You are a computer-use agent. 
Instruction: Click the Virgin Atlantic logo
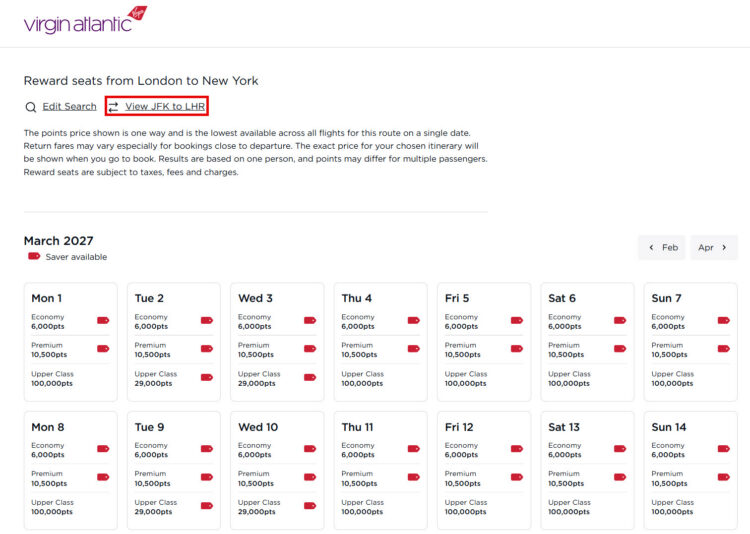click(86, 21)
